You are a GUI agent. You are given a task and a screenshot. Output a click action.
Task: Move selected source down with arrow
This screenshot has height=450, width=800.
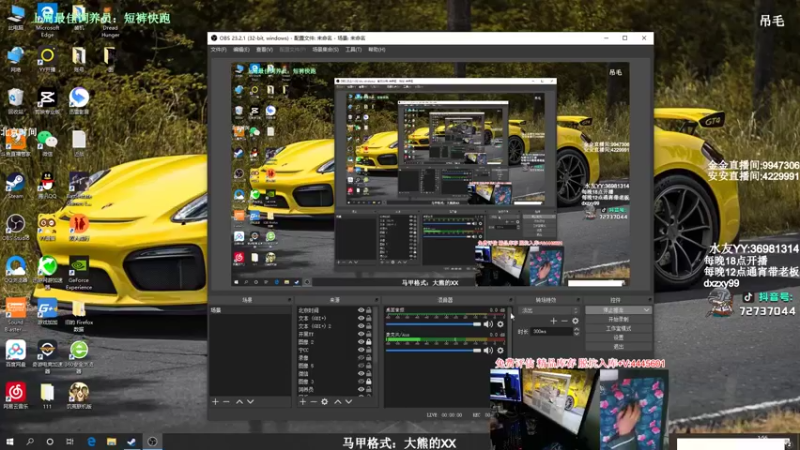[x=348, y=402]
